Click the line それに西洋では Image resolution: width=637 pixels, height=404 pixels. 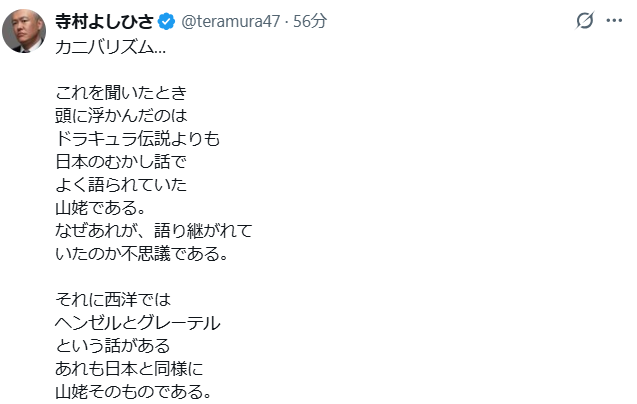click(114, 298)
